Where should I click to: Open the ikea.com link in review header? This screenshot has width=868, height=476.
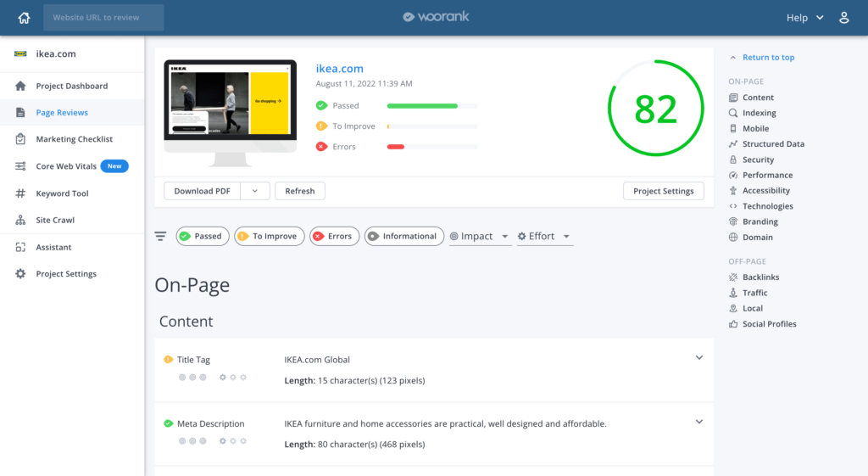pyautogui.click(x=339, y=69)
